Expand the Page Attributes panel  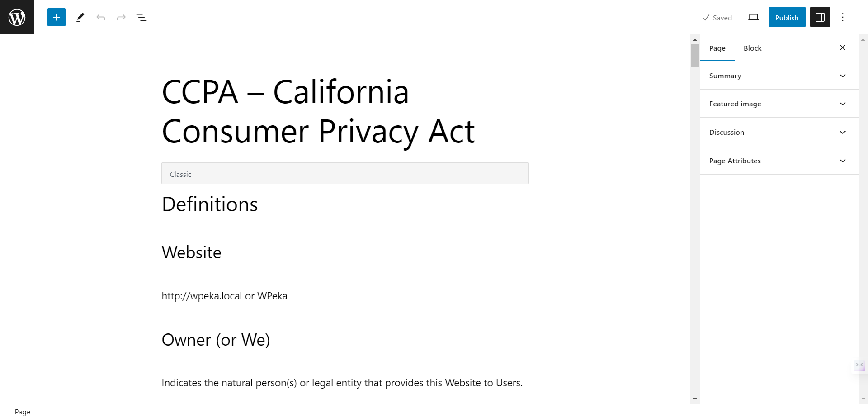[779, 161]
